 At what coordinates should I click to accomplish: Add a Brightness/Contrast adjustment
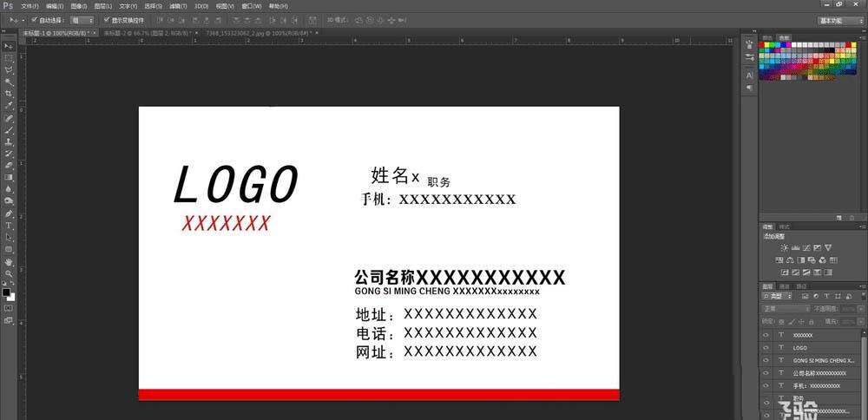click(784, 248)
